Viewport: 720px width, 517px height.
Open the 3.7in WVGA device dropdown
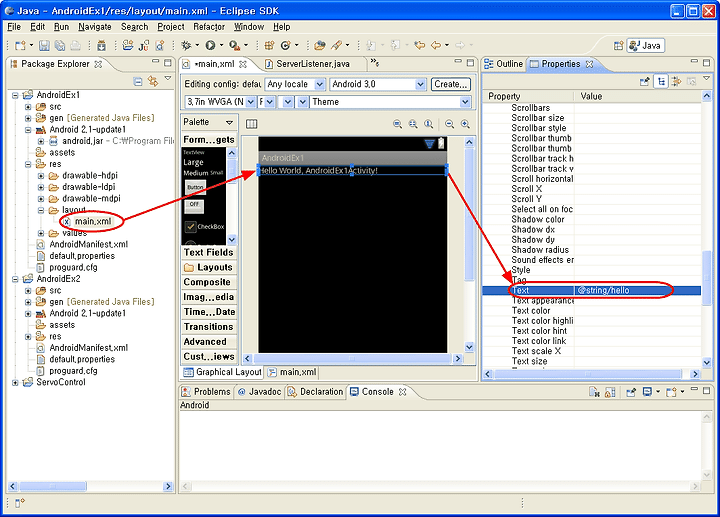pyautogui.click(x=251, y=102)
